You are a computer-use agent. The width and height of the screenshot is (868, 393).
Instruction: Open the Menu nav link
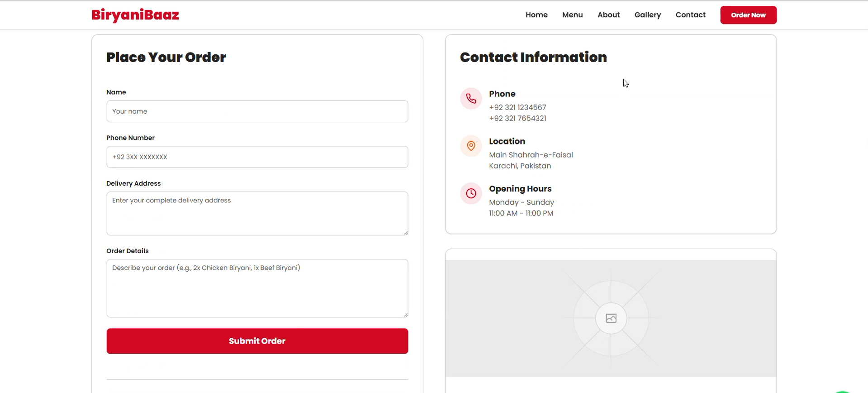point(572,15)
